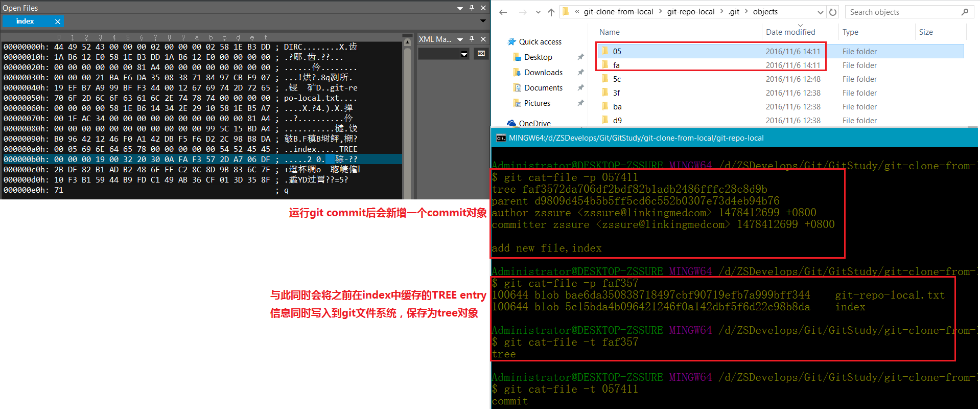980x409 pixels.
Task: Open Quick access in the sidebar
Action: [x=540, y=42]
